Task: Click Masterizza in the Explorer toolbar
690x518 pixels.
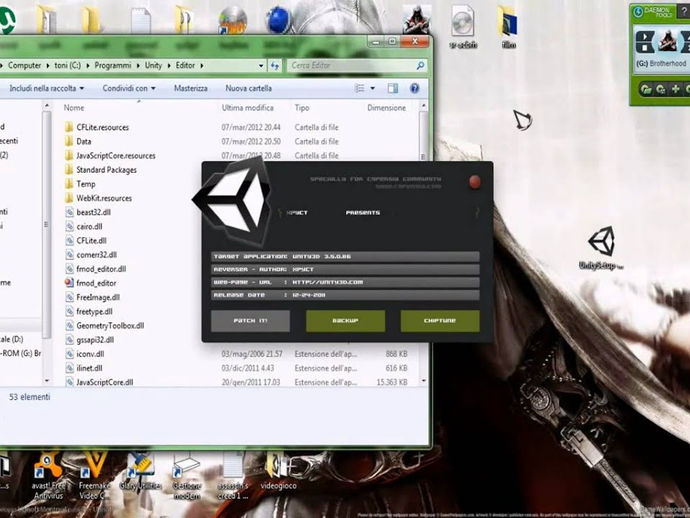Action: coord(191,88)
